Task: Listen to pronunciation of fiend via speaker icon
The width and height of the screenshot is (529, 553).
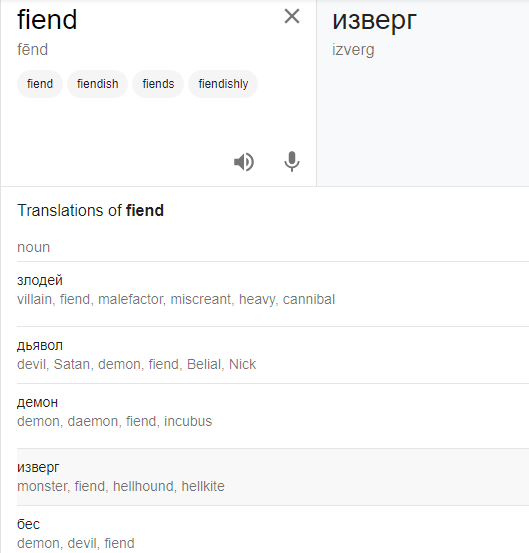Action: click(244, 162)
